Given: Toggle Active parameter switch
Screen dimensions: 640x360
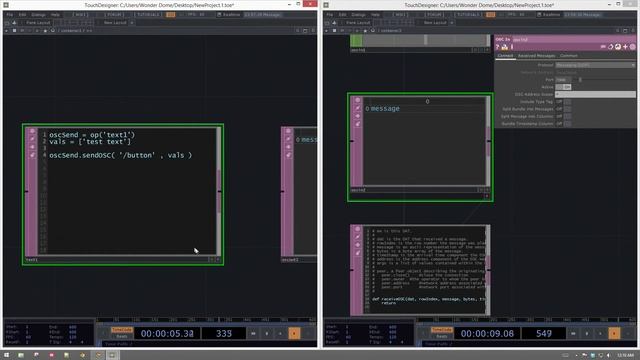Looking at the screenshot, I should 563,87.
